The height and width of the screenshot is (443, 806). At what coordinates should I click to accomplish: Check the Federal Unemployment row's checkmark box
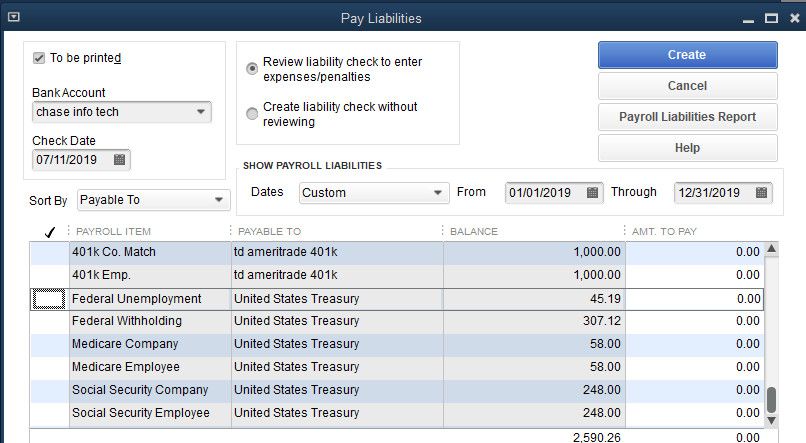tap(49, 299)
